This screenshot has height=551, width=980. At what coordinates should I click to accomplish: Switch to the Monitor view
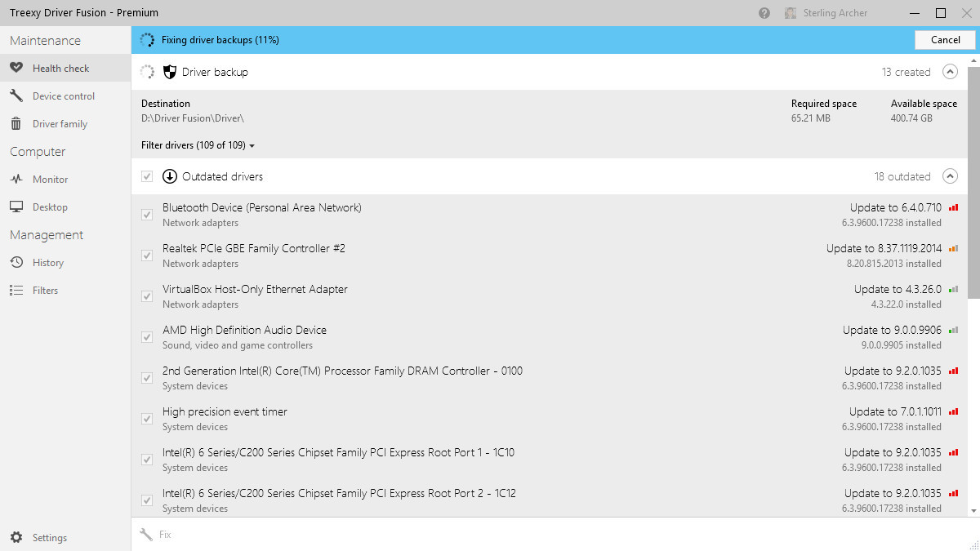point(65,180)
